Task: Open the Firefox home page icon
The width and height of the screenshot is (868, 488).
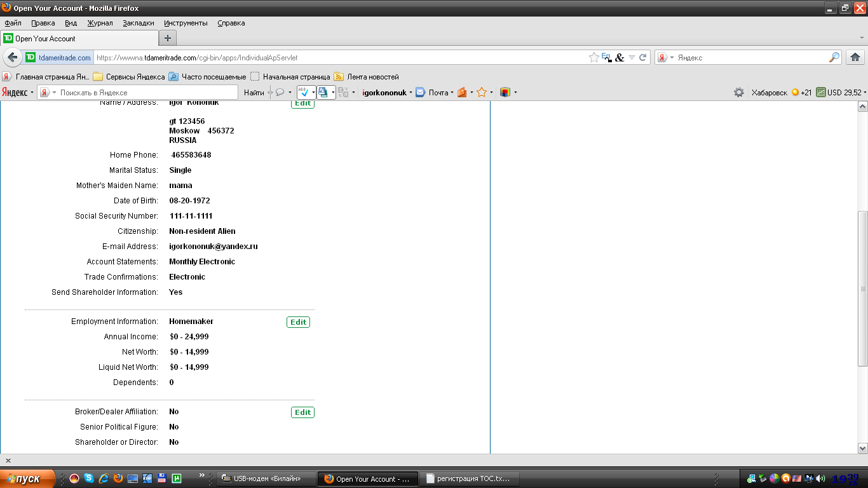Action: 855,57
